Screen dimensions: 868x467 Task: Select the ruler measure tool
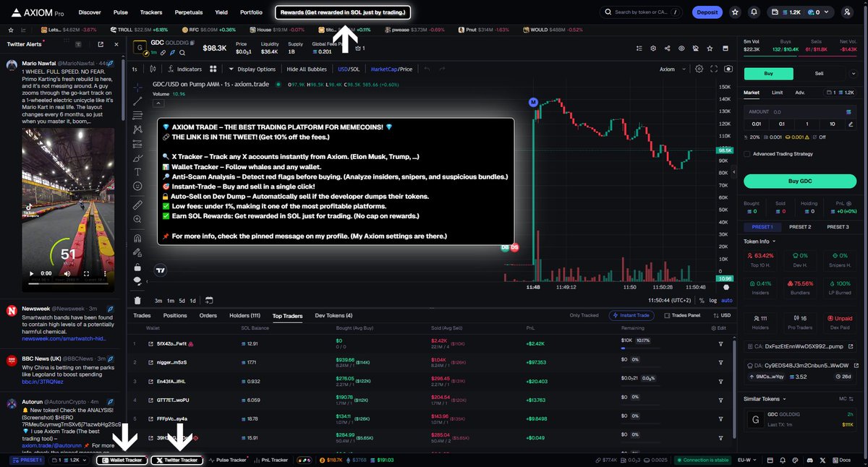[137, 205]
